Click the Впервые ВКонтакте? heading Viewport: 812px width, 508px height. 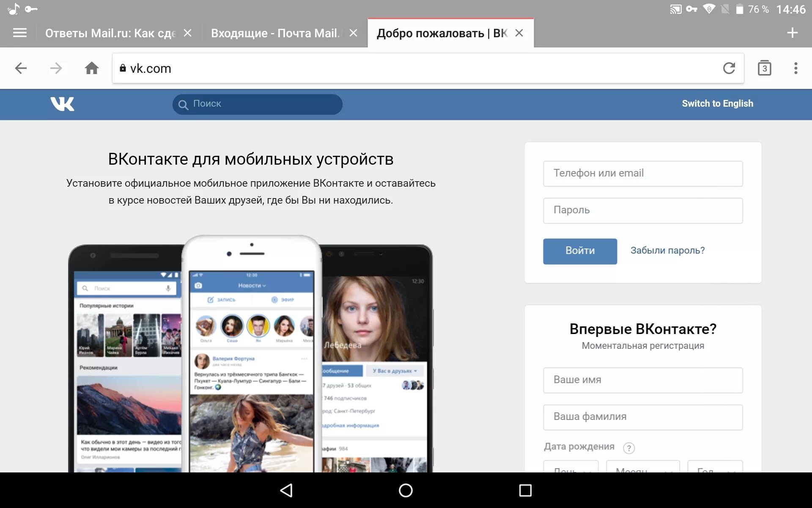tap(643, 329)
